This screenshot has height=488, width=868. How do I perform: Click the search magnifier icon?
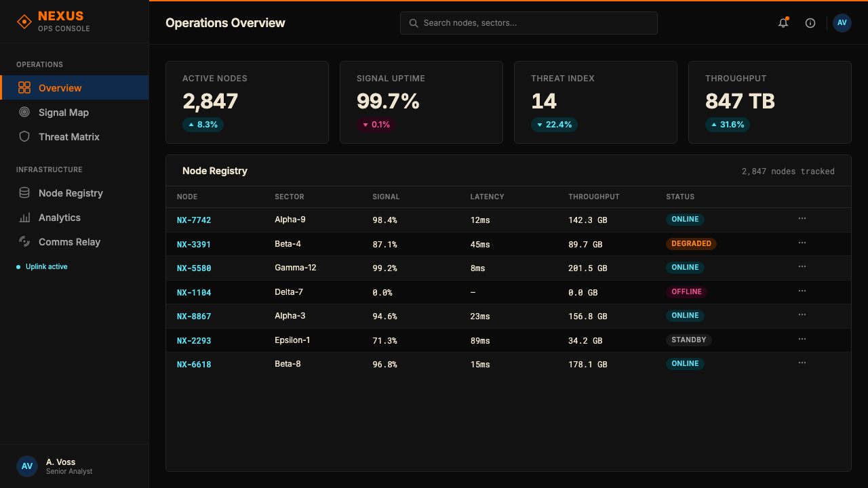point(414,23)
